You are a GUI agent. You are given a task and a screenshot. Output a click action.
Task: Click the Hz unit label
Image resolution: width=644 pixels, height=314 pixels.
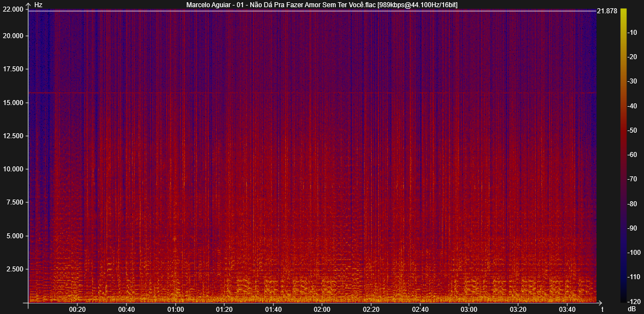tap(38, 4)
